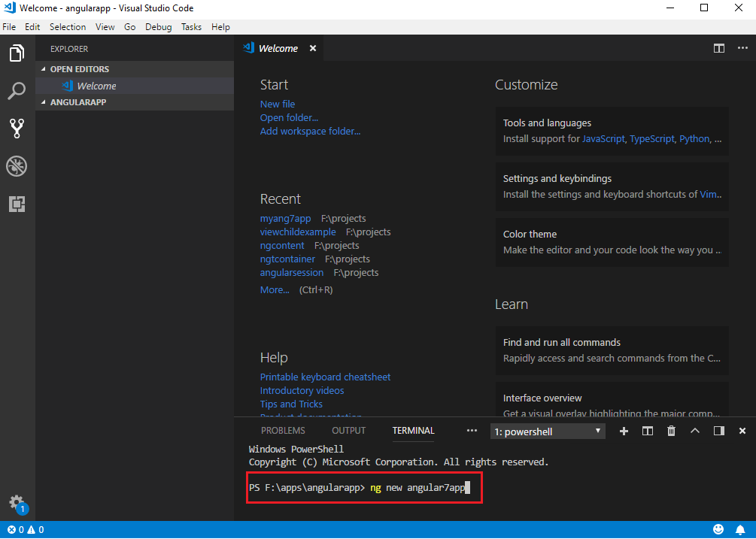This screenshot has width=756, height=539.
Task: Click Add workspace folder... link
Action: tap(310, 131)
